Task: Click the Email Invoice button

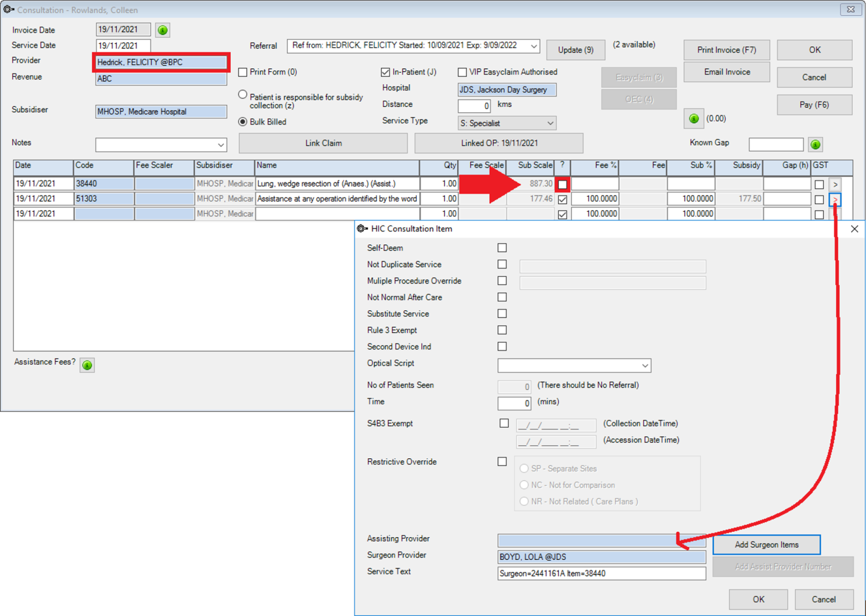Action: (727, 72)
